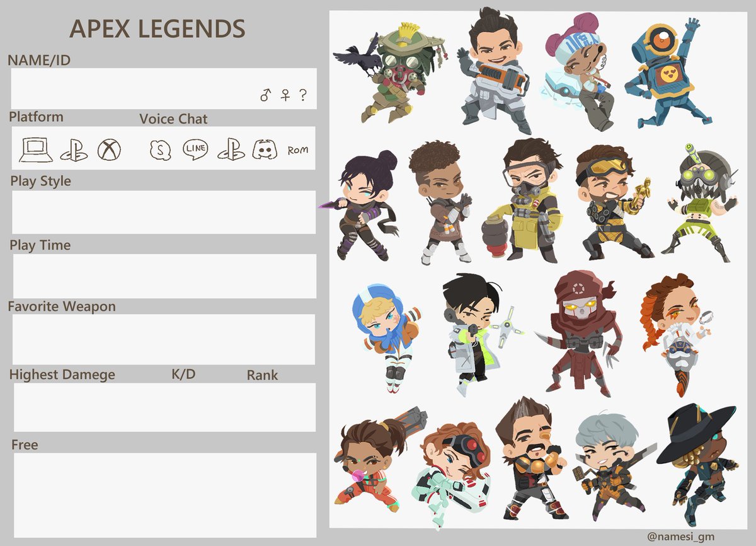Choose the Skype voice chat icon
The image size is (756, 546).
tap(161, 150)
